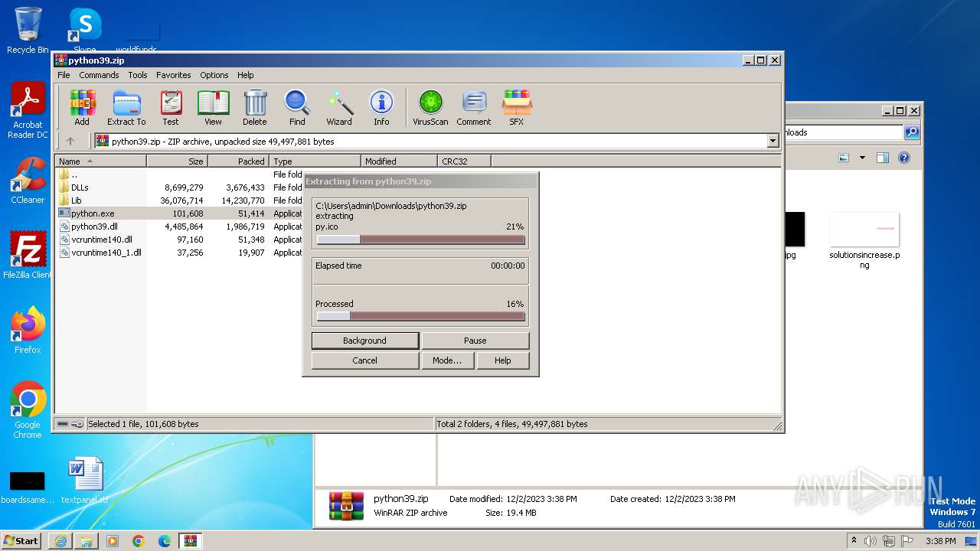Toggle Explorer preview pane button
The height and width of the screenshot is (551, 980).
click(x=883, y=158)
